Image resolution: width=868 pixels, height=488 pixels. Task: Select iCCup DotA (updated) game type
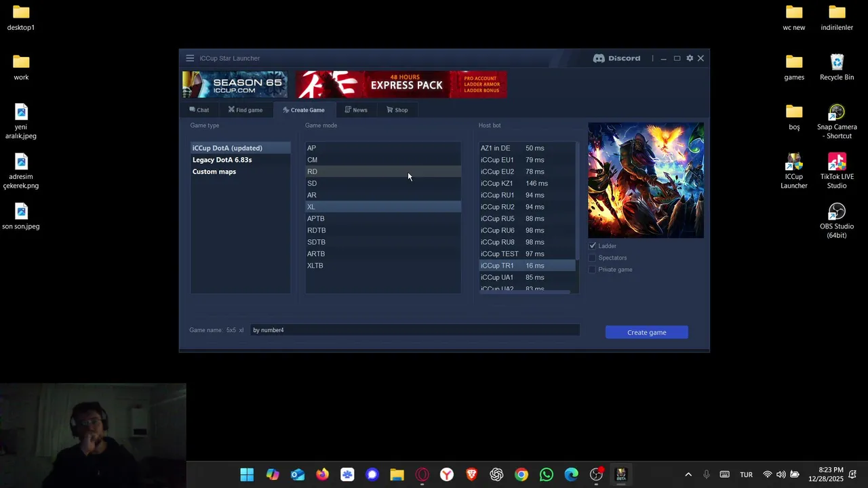coord(241,148)
